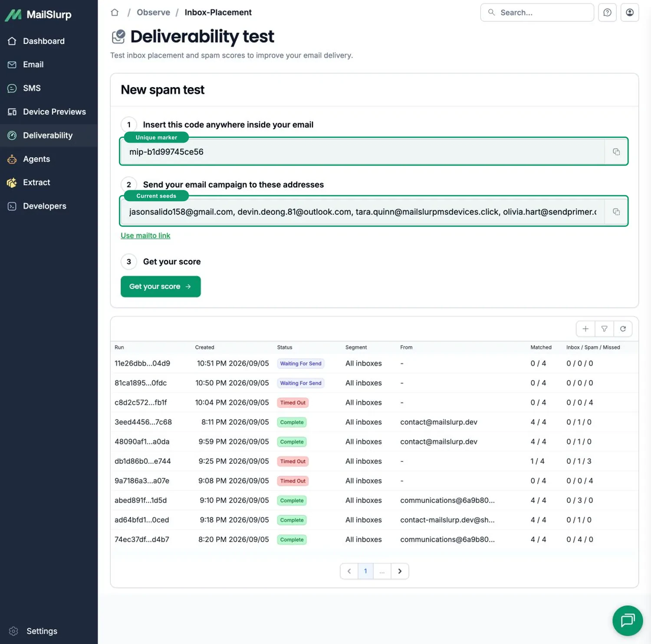Open the Agents sidebar item
651x644 pixels.
point(49,159)
